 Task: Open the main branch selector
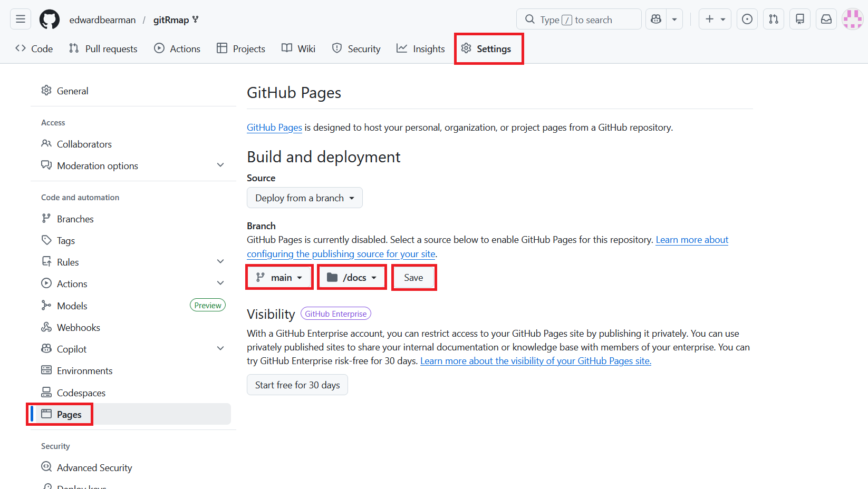(279, 278)
